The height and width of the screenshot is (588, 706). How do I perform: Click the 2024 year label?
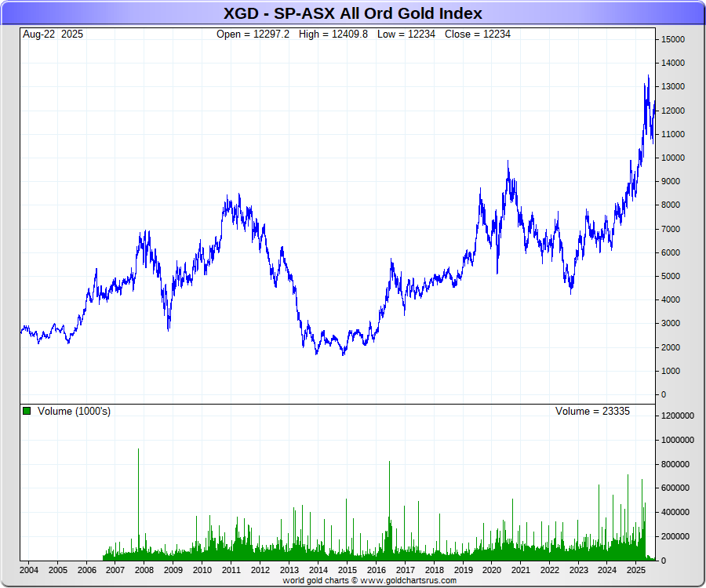click(607, 570)
